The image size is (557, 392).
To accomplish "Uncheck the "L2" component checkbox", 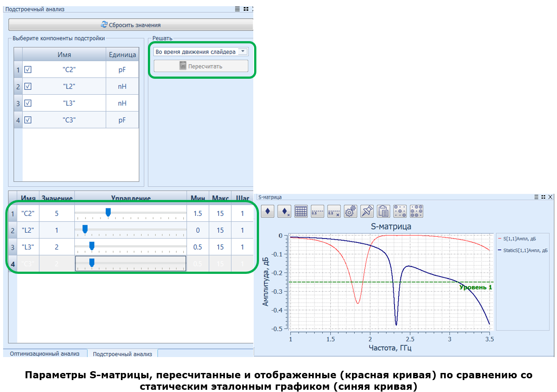I will click(x=28, y=86).
